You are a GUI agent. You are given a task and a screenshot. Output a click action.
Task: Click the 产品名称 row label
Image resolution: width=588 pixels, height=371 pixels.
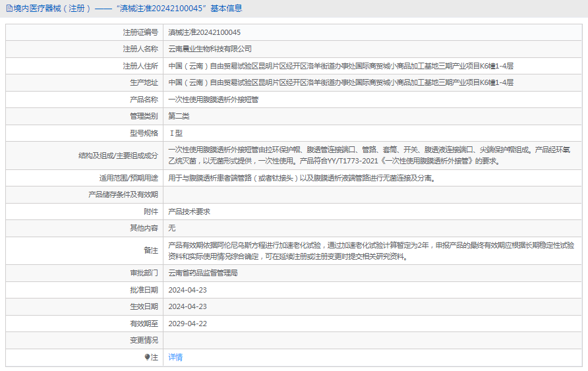pos(144,100)
